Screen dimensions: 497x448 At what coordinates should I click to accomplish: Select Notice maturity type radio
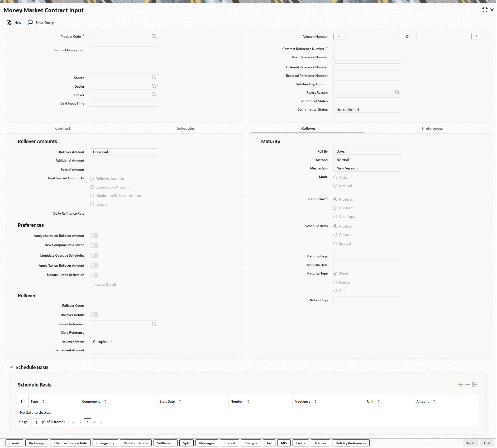tap(335, 282)
